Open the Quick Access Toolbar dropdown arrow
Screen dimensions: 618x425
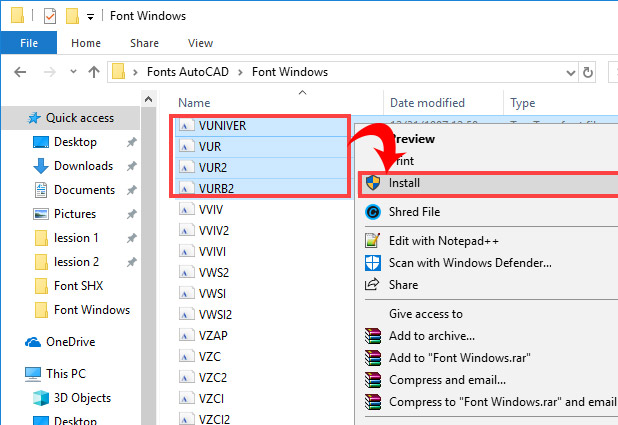(91, 17)
